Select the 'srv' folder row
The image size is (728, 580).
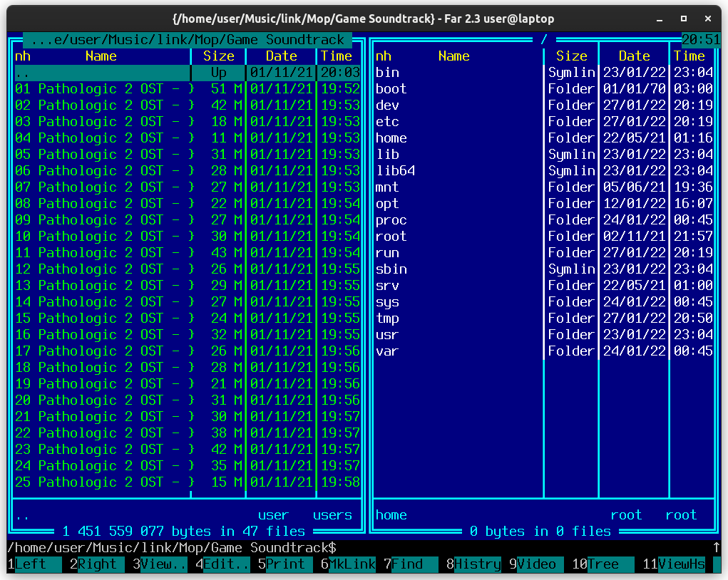(x=544, y=285)
